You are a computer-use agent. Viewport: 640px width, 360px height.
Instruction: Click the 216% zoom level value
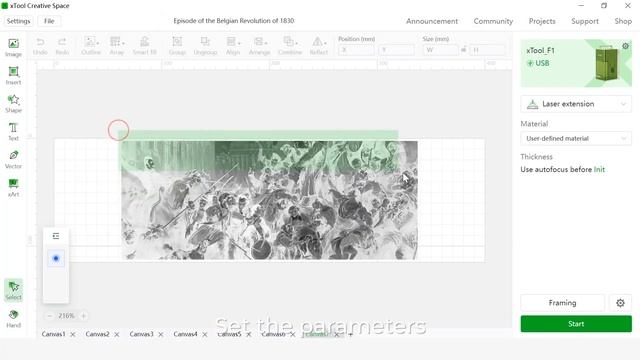[x=66, y=316]
